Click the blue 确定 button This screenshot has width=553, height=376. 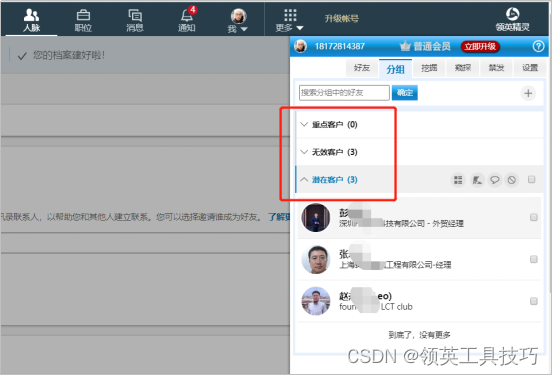pos(405,93)
